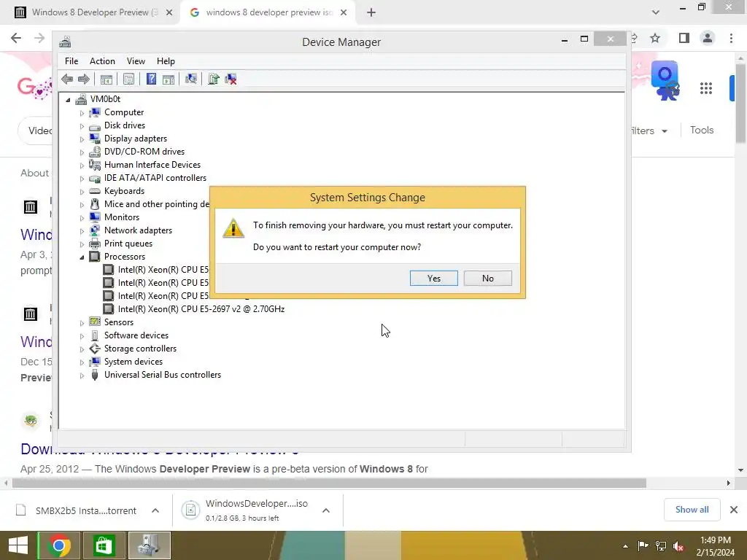This screenshot has width=747, height=560.
Task: Open the Action menu
Action: click(x=102, y=61)
